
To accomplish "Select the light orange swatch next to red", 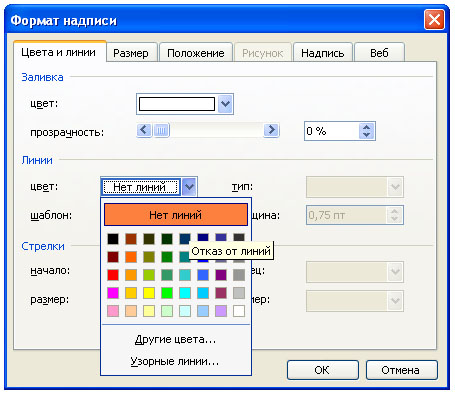I will click(131, 275).
